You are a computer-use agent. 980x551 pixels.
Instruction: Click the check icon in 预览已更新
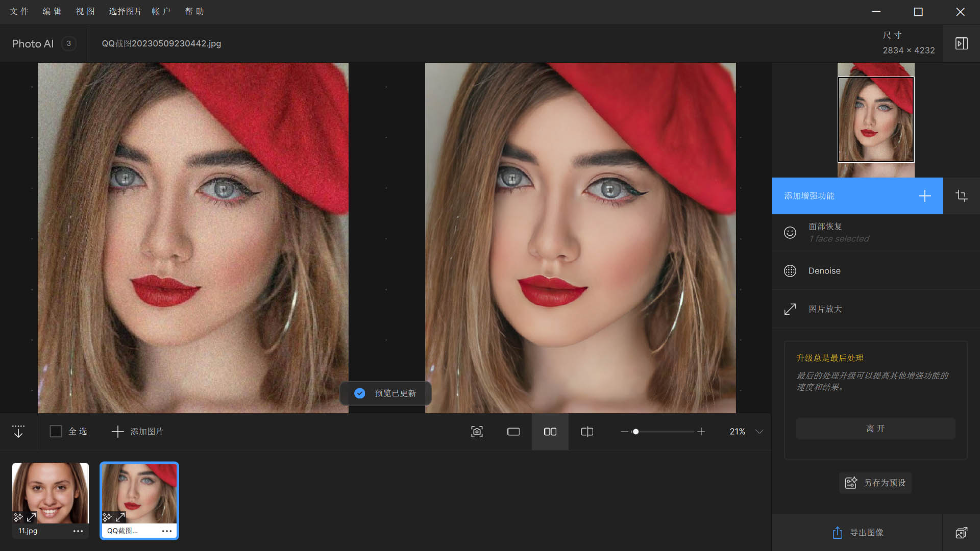click(x=360, y=393)
